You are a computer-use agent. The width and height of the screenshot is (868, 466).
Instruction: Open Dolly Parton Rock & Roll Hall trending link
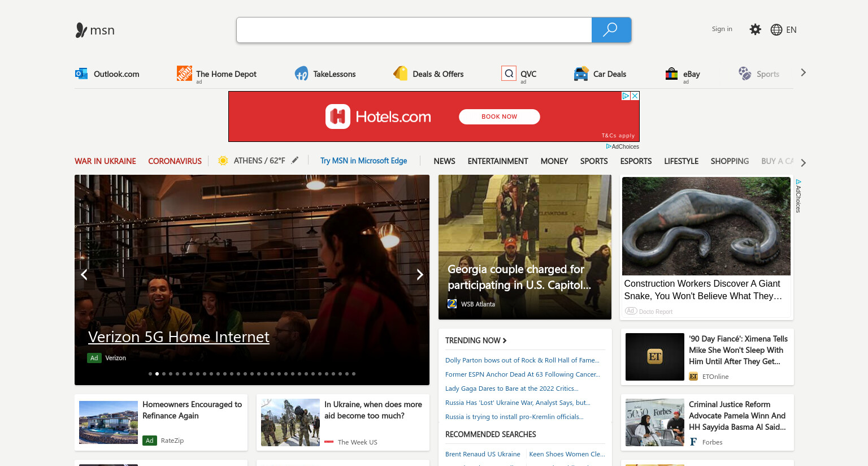pyautogui.click(x=522, y=360)
